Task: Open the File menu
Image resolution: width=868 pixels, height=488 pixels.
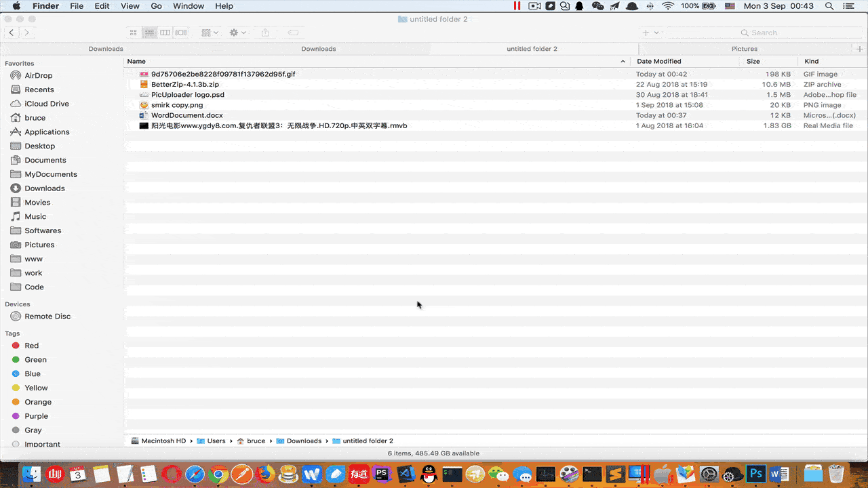Action: click(77, 6)
